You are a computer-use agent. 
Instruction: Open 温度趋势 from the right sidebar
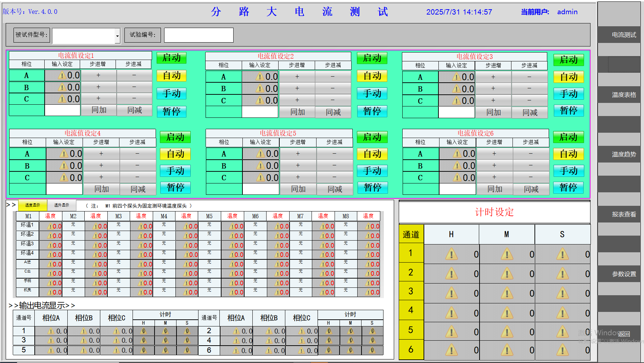[x=623, y=154]
